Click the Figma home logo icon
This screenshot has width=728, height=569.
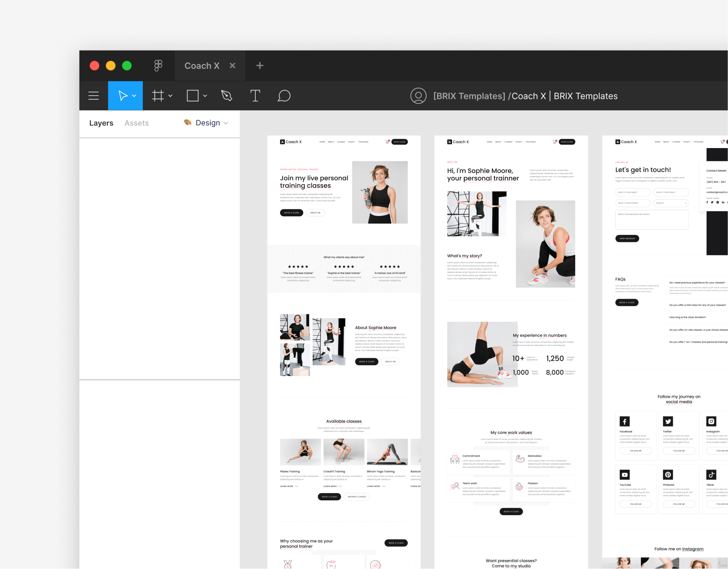(158, 66)
